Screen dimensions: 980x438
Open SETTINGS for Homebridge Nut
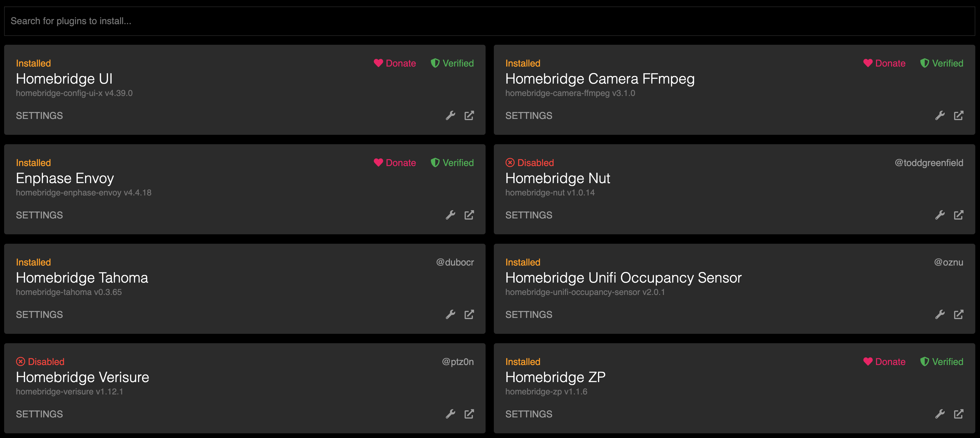pyautogui.click(x=529, y=215)
